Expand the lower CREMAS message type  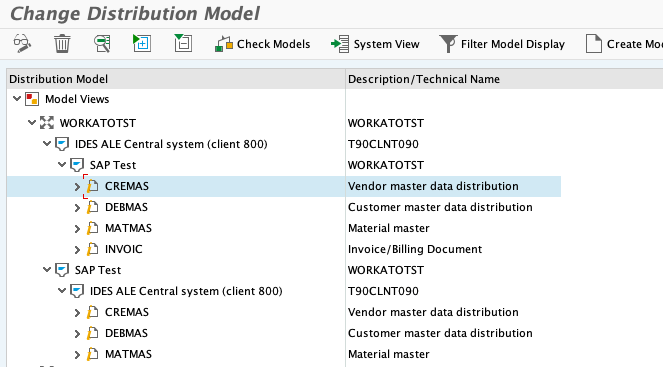pos(77,312)
